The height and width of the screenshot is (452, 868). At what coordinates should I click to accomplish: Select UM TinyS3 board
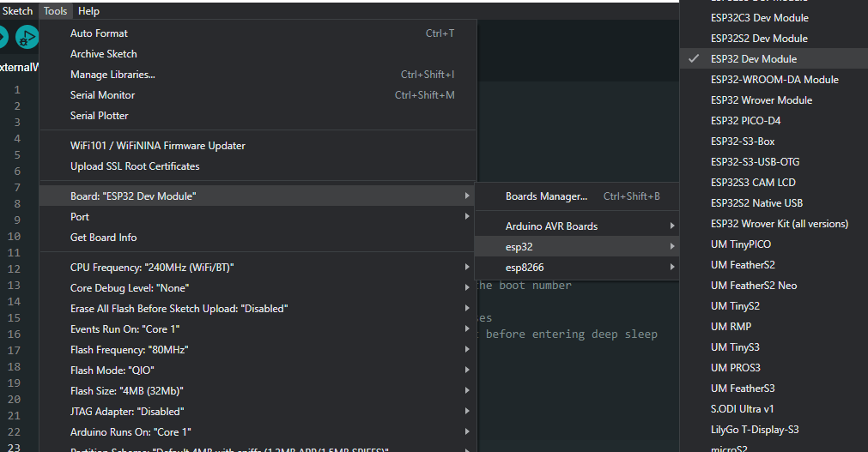[x=774, y=347]
